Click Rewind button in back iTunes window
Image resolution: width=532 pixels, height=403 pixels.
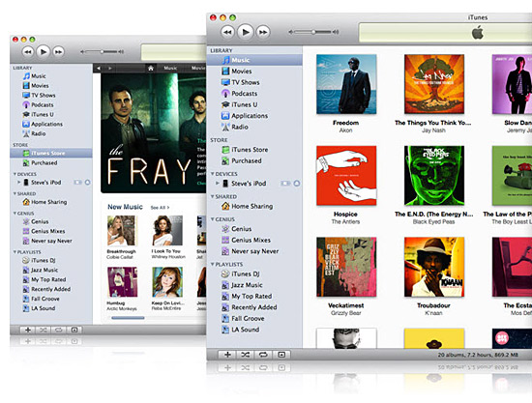28,52
